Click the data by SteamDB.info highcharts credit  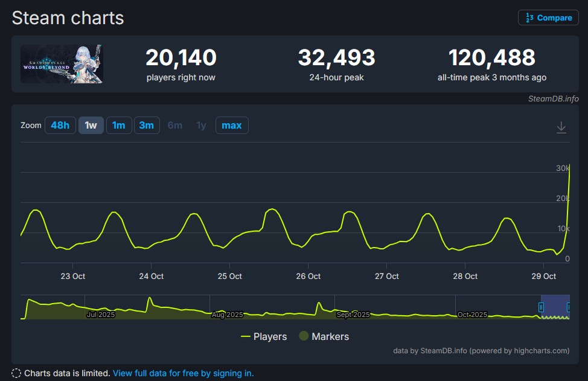(481, 351)
